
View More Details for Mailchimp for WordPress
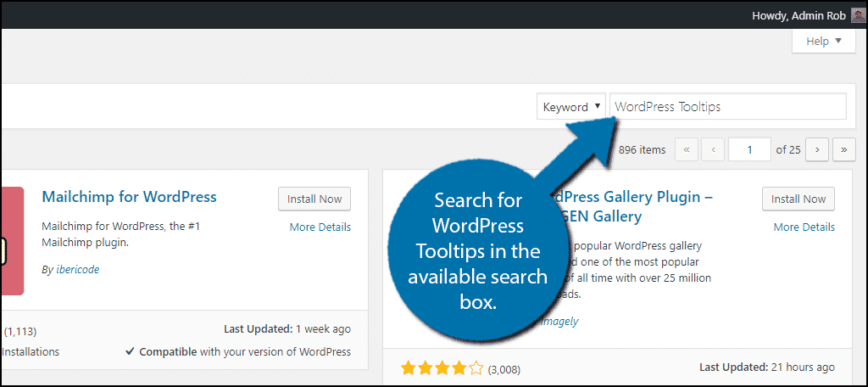[x=320, y=227]
